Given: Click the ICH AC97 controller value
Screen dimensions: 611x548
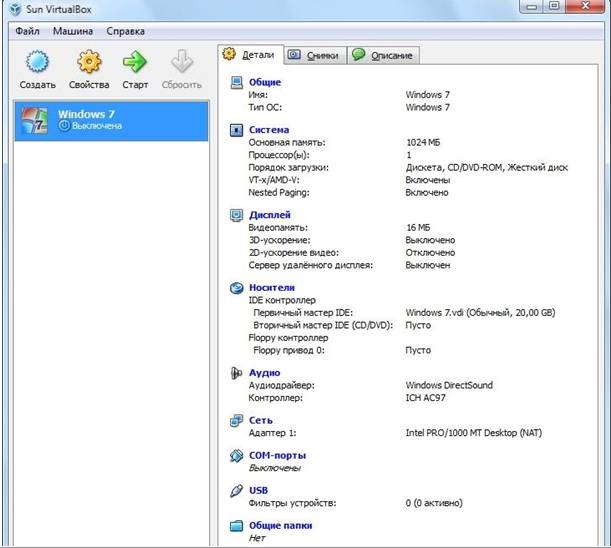Looking at the screenshot, I should click(426, 398).
